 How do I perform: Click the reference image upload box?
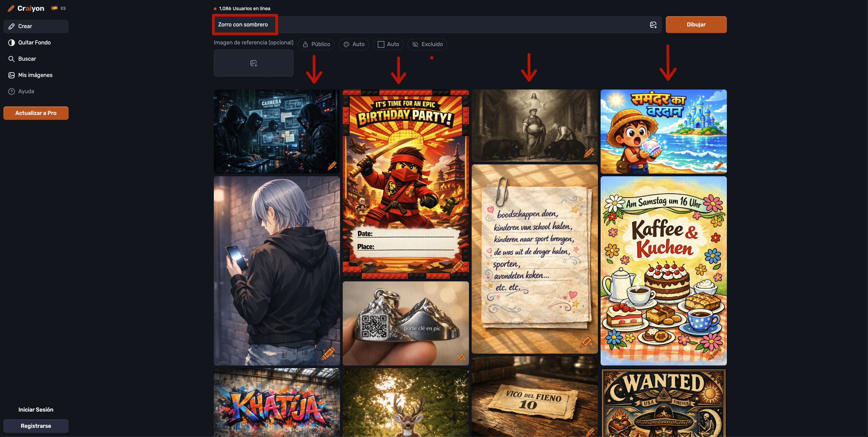click(253, 63)
